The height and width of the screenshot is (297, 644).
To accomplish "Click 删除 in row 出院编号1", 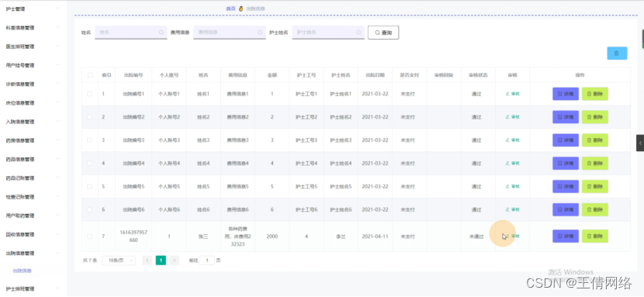I will coord(595,94).
